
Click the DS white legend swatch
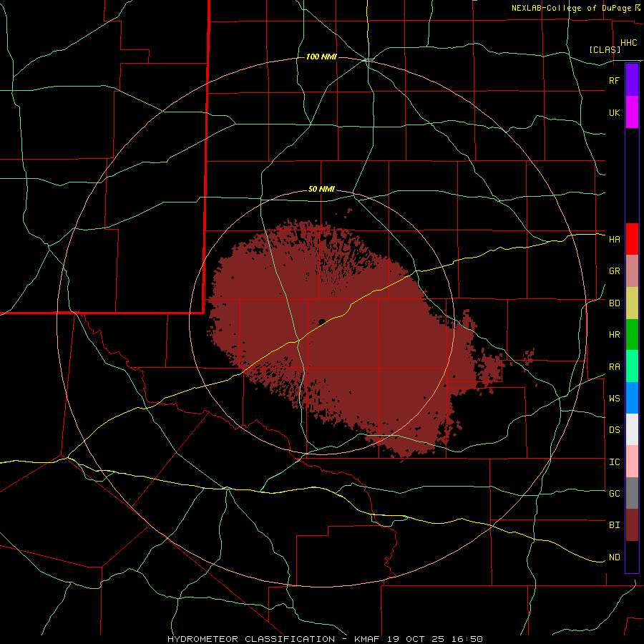click(x=632, y=429)
